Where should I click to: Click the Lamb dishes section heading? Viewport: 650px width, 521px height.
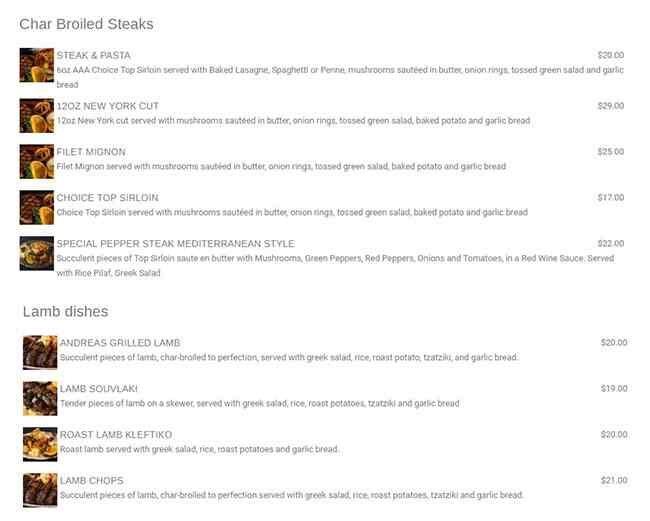65,312
